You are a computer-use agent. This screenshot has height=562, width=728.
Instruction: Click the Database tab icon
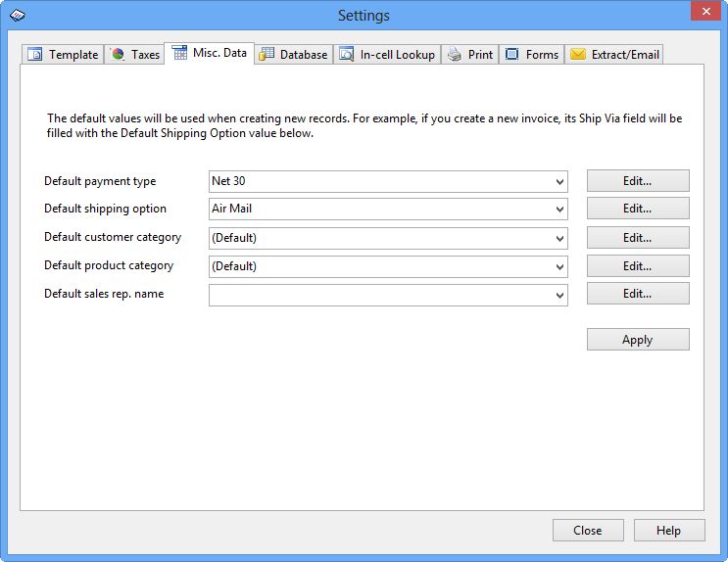[267, 54]
